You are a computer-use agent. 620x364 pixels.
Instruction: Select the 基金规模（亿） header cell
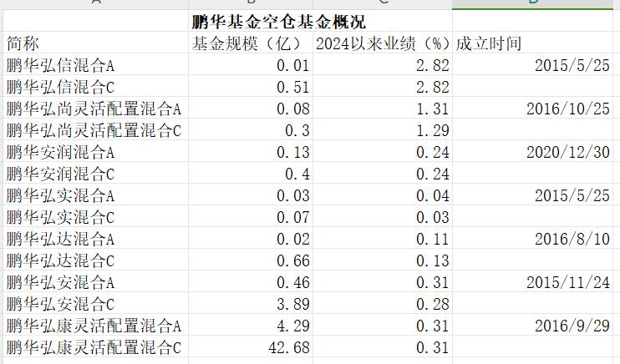click(251, 43)
